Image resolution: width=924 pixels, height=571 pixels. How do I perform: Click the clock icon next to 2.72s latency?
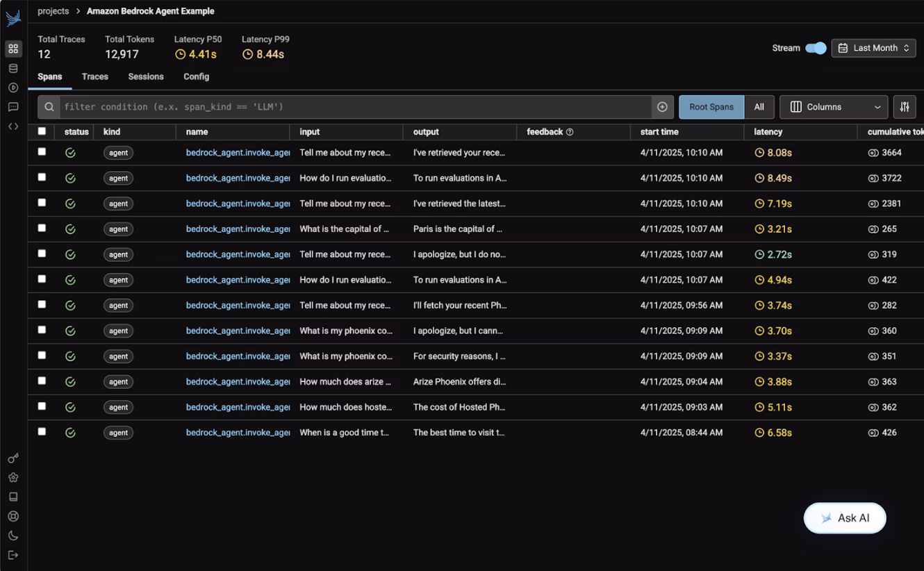[759, 255]
